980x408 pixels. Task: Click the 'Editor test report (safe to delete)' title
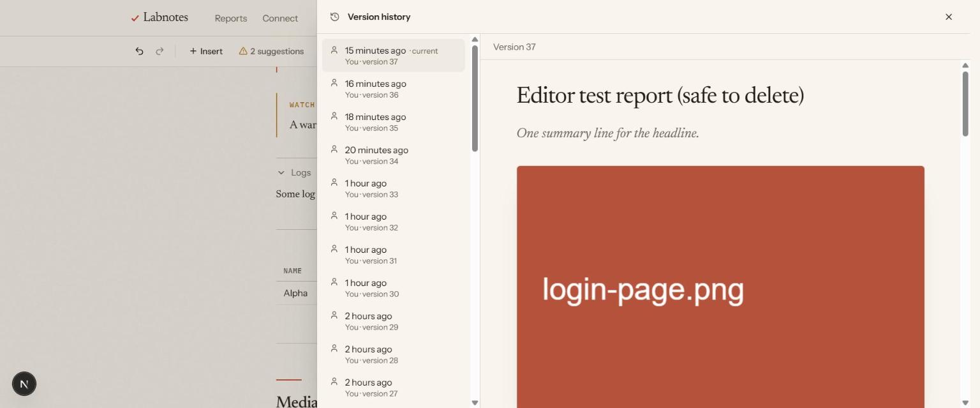(660, 96)
